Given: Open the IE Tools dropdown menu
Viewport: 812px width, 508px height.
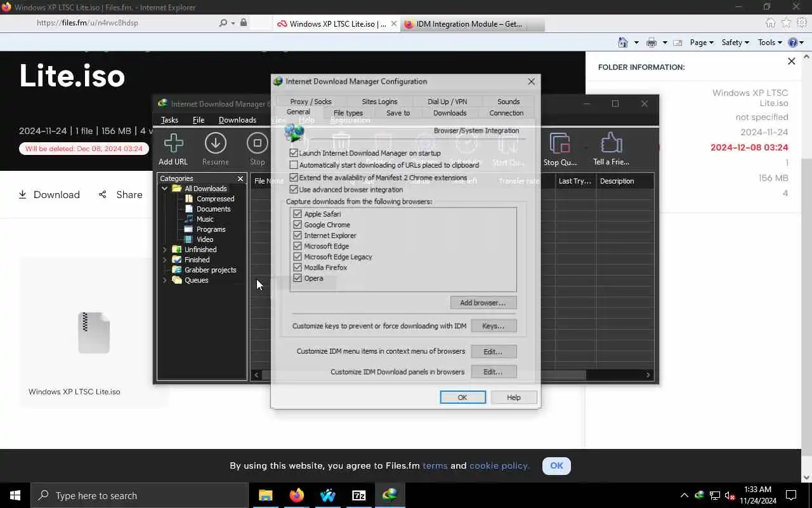Looking at the screenshot, I should [770, 43].
